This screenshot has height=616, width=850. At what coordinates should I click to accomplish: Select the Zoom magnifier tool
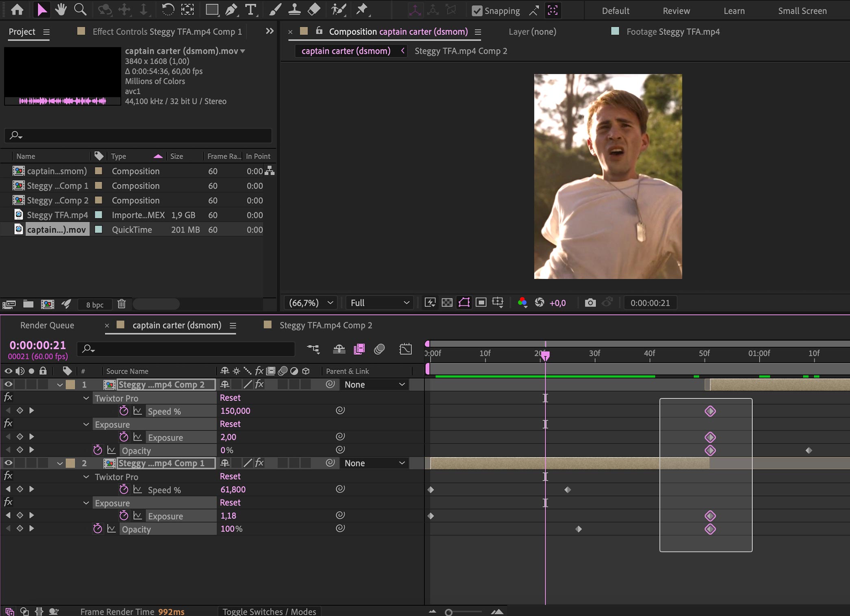80,9
